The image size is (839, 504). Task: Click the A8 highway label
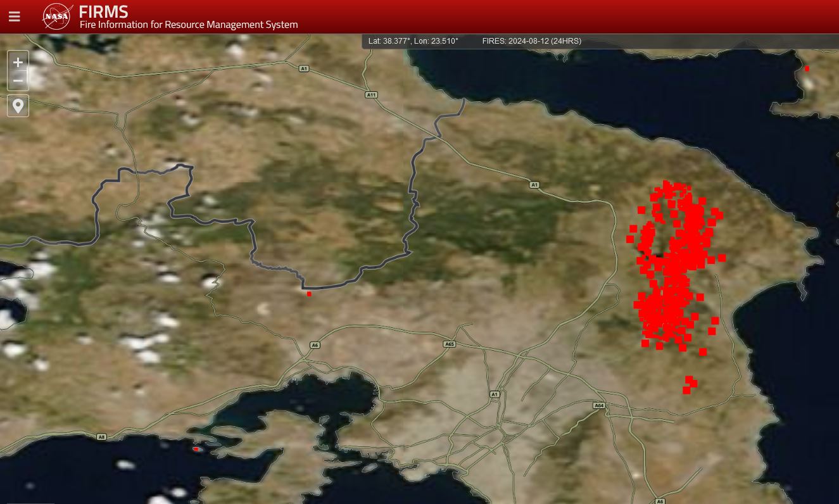[101, 437]
